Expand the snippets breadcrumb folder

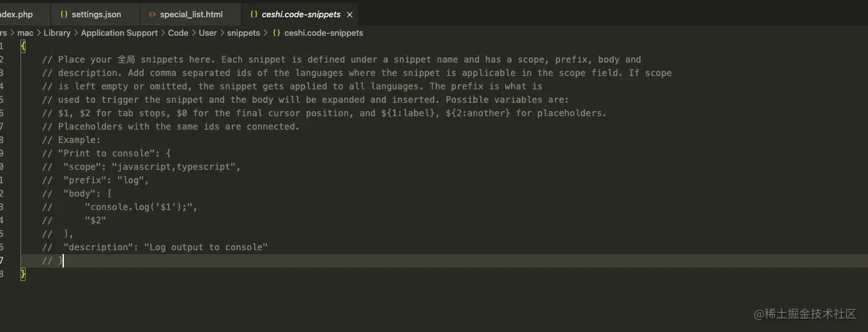point(243,33)
